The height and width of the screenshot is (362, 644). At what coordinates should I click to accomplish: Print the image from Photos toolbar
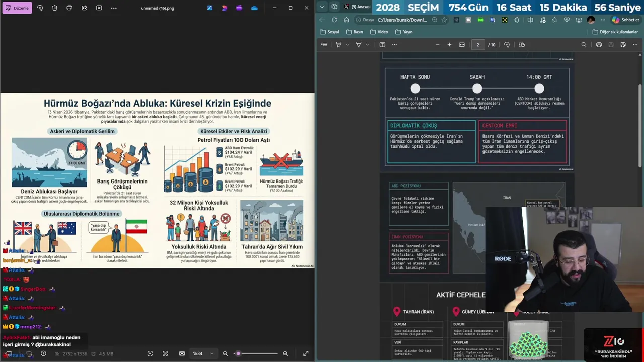pyautogui.click(x=69, y=8)
